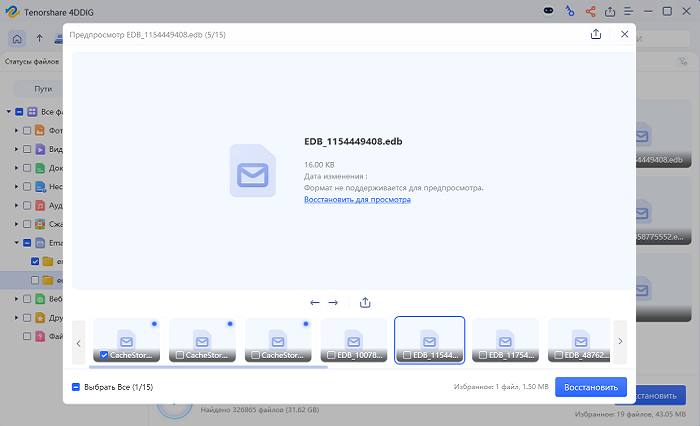Select the EDB_48762 thumbnail
Viewport: 700px width, 426px height.
pos(579,340)
